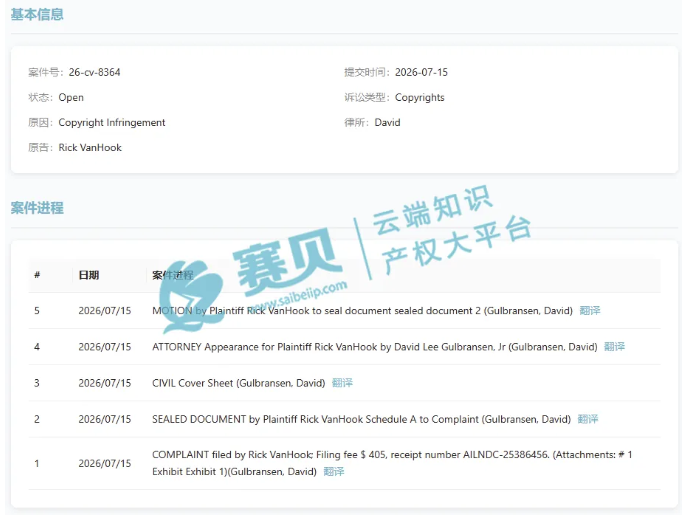Click the cause Copyright Infringement
The image size is (689, 520).
[x=112, y=122]
